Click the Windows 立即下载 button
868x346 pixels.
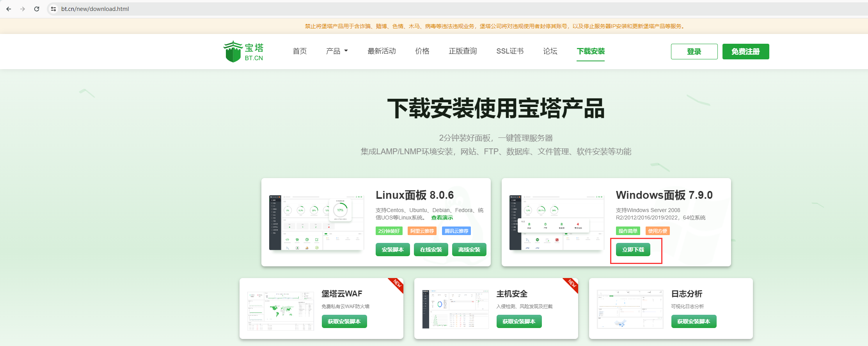point(633,250)
